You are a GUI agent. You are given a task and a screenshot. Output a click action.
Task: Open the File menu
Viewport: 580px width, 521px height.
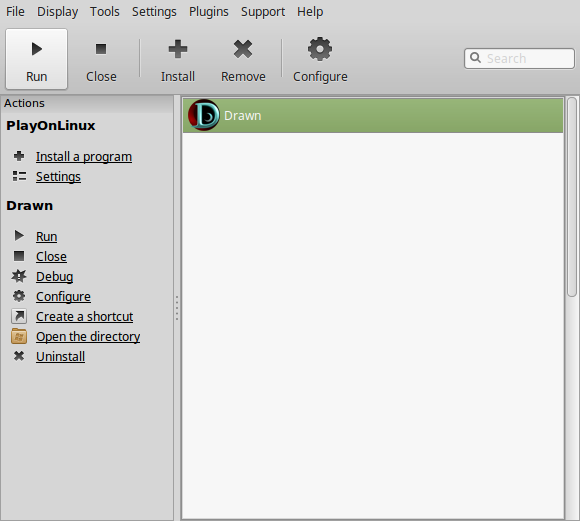(15, 11)
